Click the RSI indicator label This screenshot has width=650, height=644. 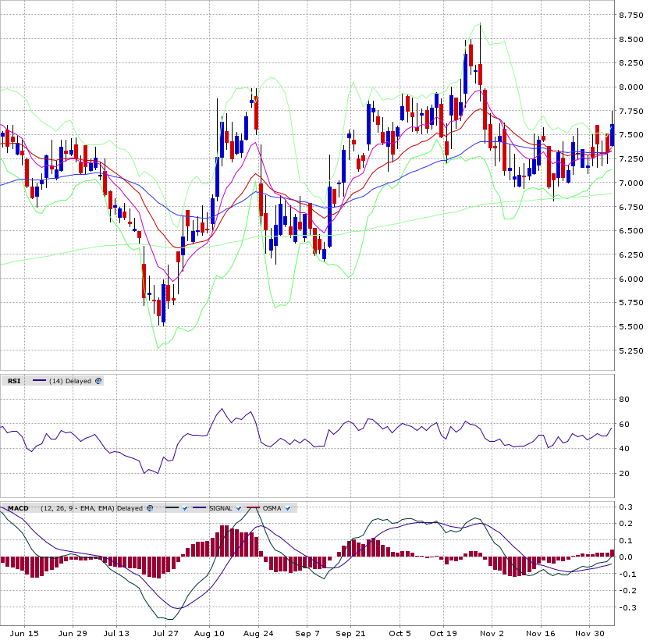pos(14,381)
